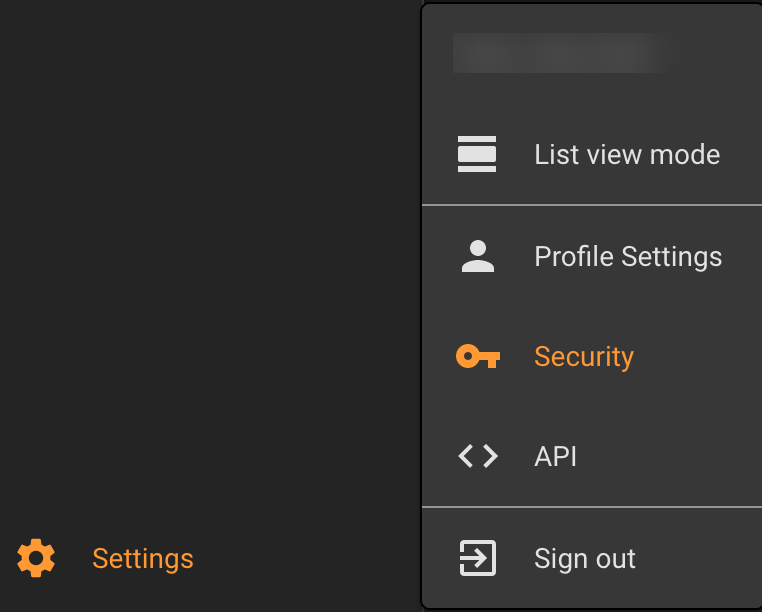Click the Sign out arrow-box icon
This screenshot has width=762, height=612.
pos(478,558)
